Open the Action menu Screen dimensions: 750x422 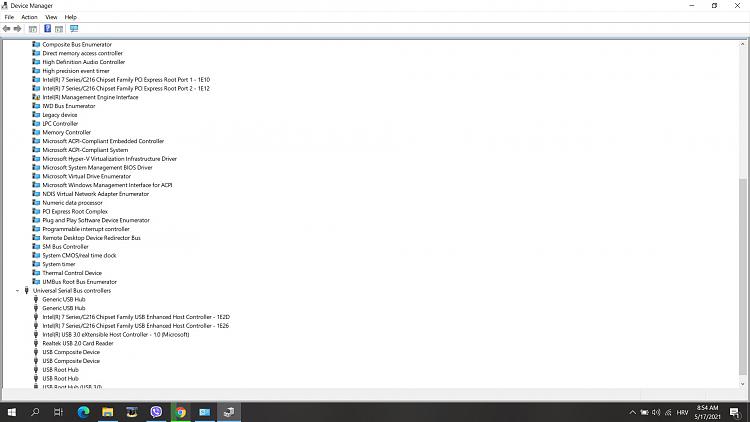click(29, 17)
